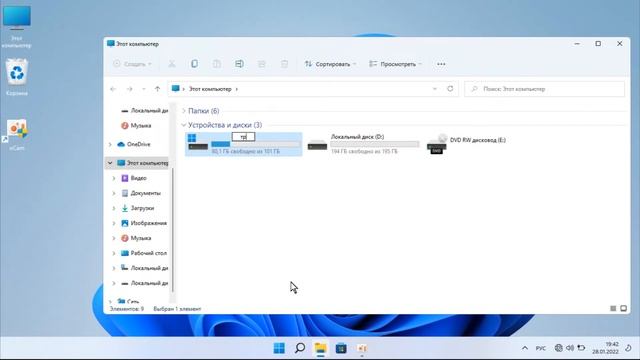Viewport: 640px width, 360px height.
Task: Expand the Изображения tree node
Action: (114, 223)
